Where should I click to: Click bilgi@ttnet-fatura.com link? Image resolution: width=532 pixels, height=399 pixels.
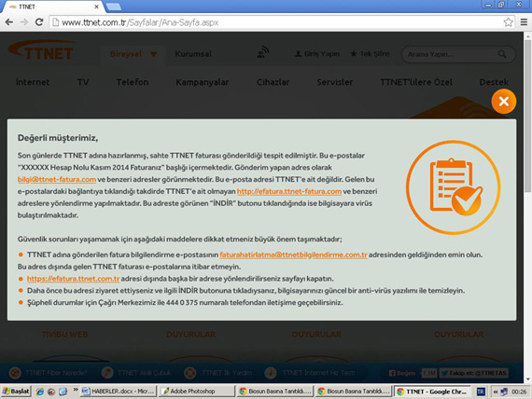pos(57,179)
